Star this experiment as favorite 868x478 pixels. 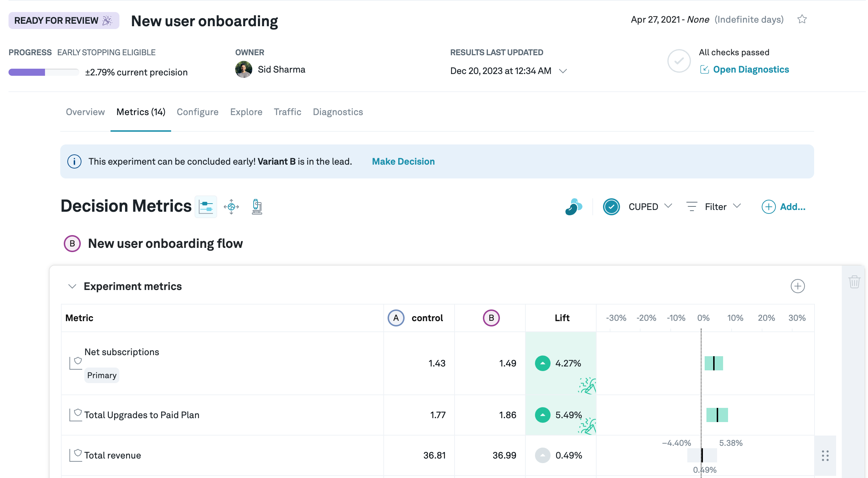[802, 19]
